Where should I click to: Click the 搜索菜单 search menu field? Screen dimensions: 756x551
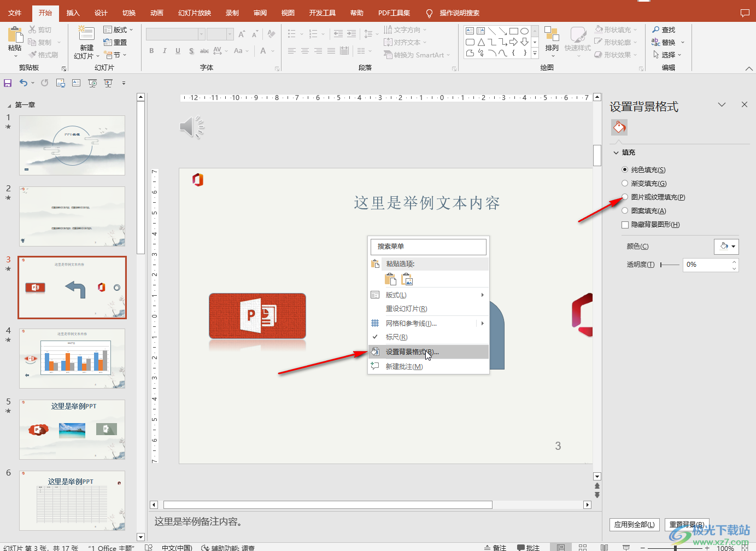tap(429, 247)
